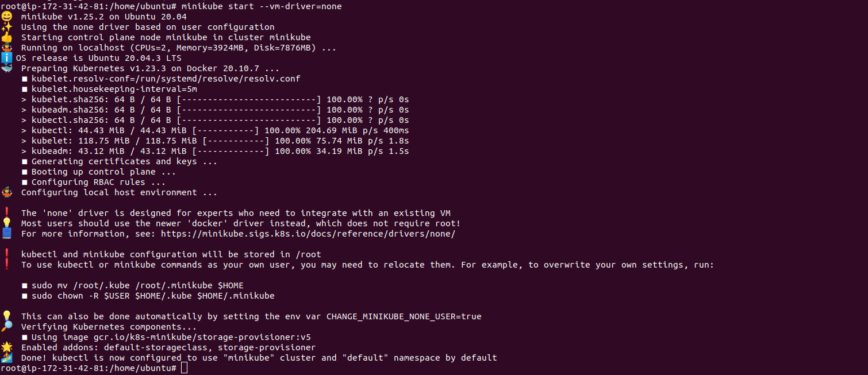Click the red exclamation before "The 'none' driver"

pos(6,213)
